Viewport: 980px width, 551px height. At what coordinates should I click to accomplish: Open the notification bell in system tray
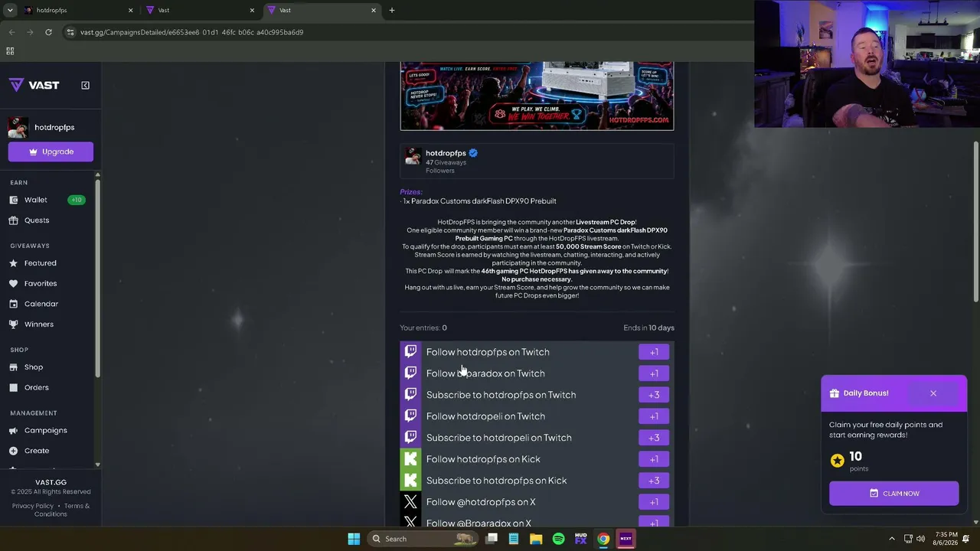click(967, 539)
